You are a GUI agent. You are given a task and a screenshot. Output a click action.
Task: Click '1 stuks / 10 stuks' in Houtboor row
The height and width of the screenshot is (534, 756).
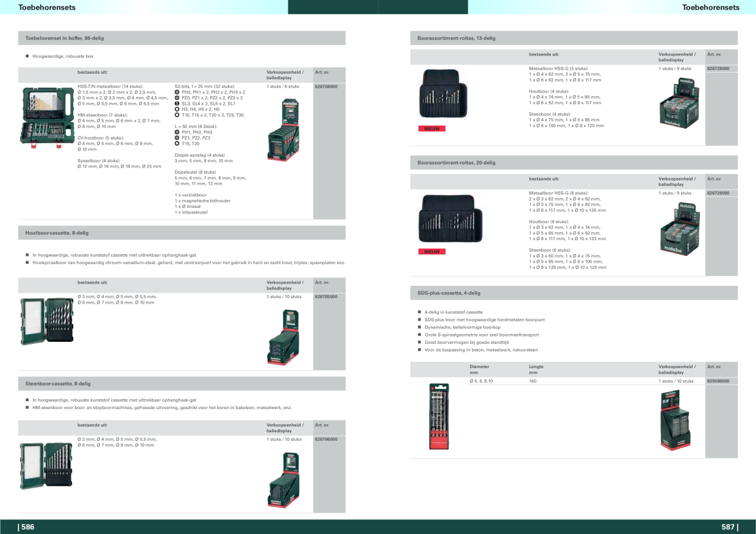point(284,296)
